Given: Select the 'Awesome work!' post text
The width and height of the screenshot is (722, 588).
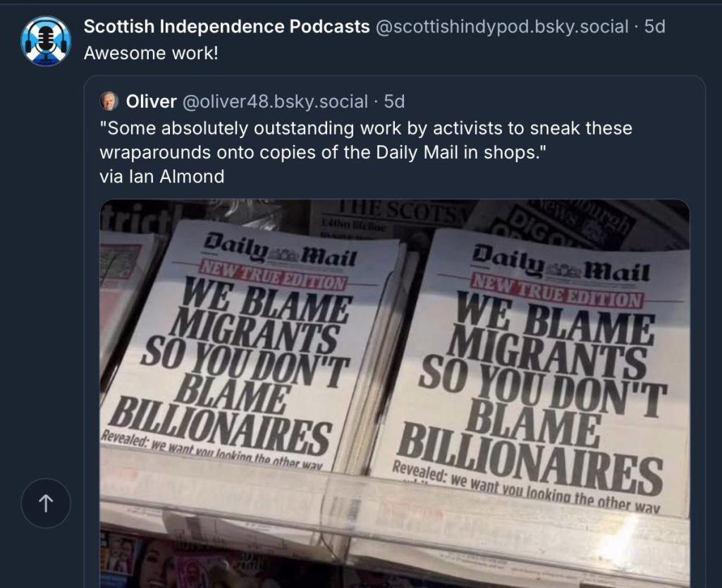Looking at the screenshot, I should tap(151, 54).
